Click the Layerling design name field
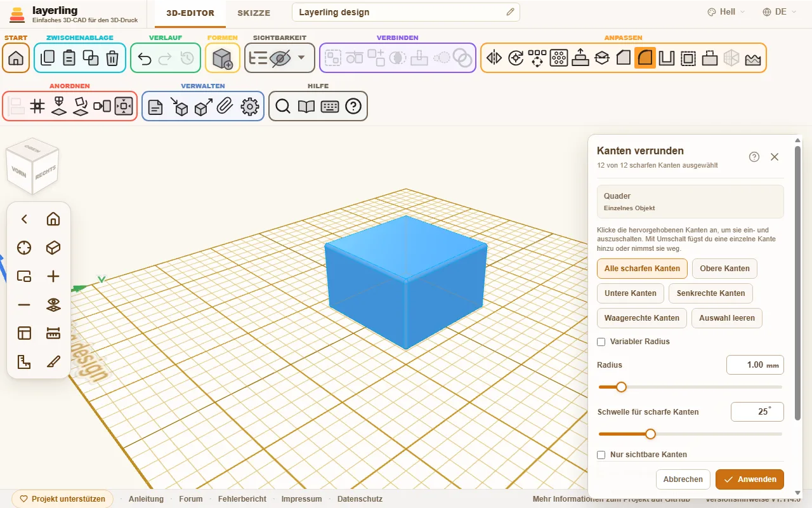 coord(405,12)
